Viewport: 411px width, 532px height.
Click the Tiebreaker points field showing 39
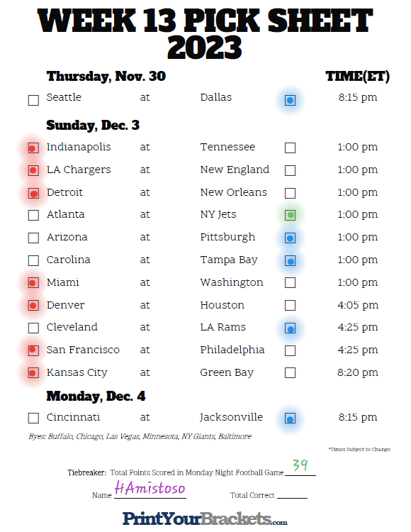pos(300,467)
